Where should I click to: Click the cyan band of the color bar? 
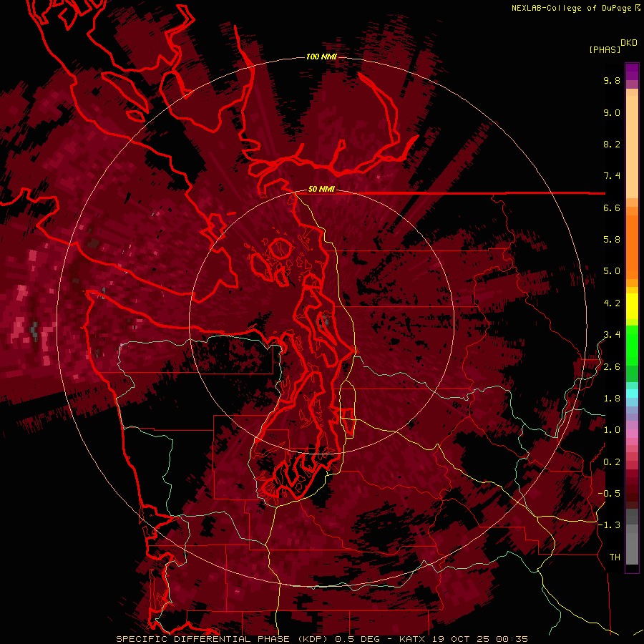(x=632, y=394)
